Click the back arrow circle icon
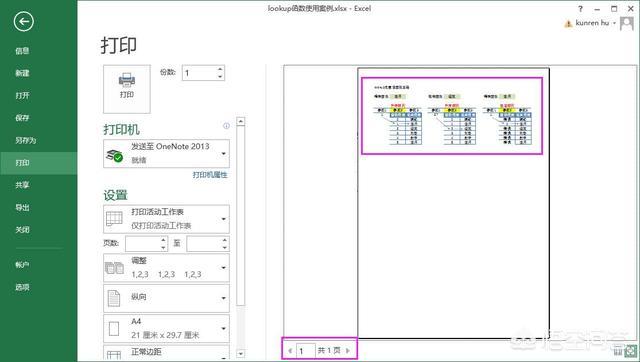 [24, 22]
